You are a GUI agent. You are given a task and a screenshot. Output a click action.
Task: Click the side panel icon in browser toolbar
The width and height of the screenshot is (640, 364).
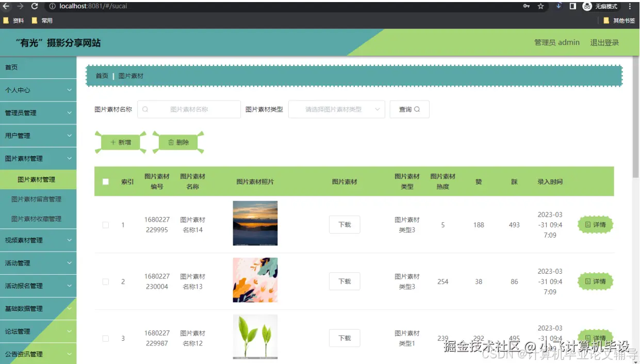(572, 6)
